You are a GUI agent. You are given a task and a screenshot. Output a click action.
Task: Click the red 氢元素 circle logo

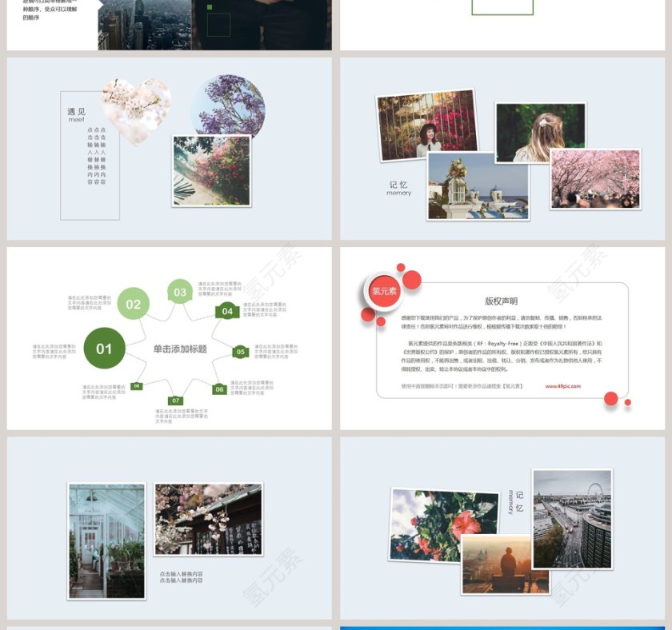[x=384, y=291]
